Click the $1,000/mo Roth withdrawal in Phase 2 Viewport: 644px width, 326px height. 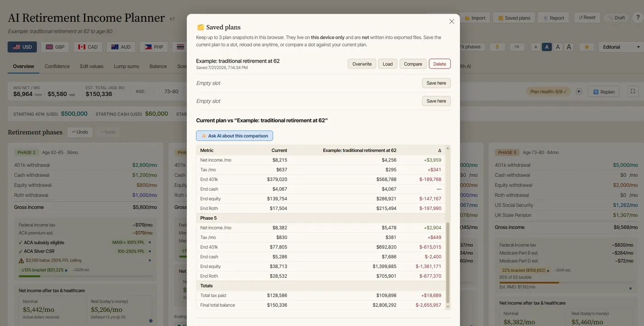pyautogui.click(x=144, y=195)
